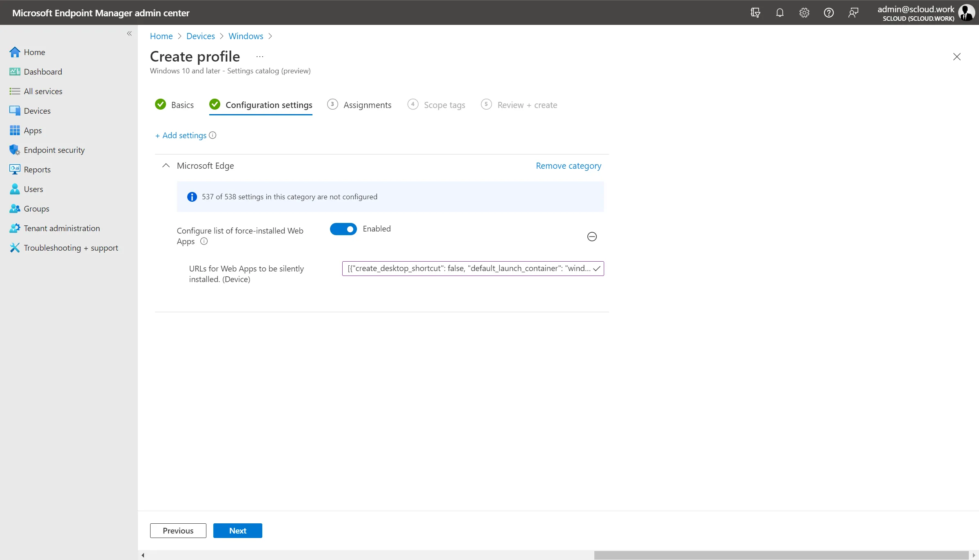Screen dimensions: 979x560
Task: Click the Devices breadcrumb link
Action: (201, 36)
